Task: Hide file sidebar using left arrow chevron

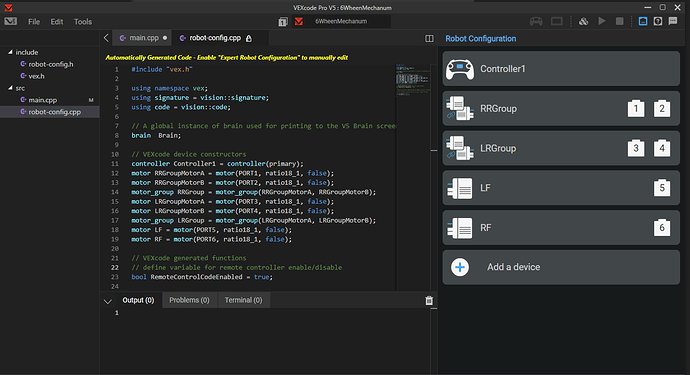Action: click(106, 38)
